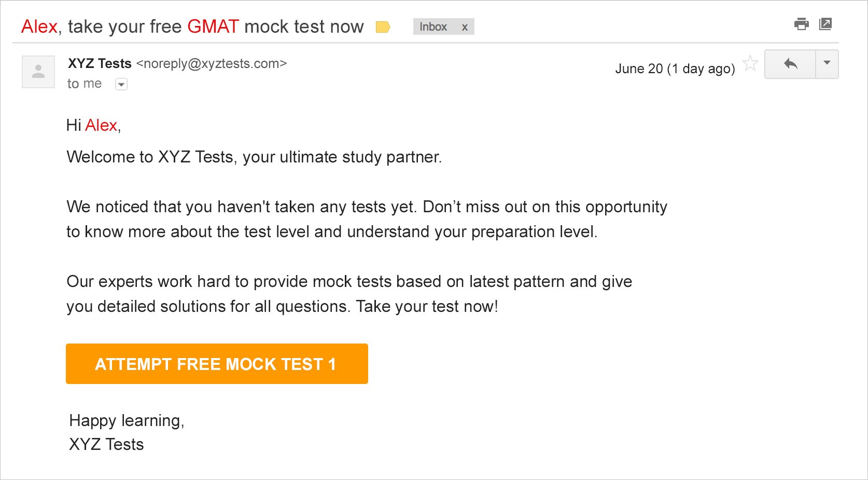
Task: Click the red GMAT word in subject
Action: pyautogui.click(x=213, y=26)
